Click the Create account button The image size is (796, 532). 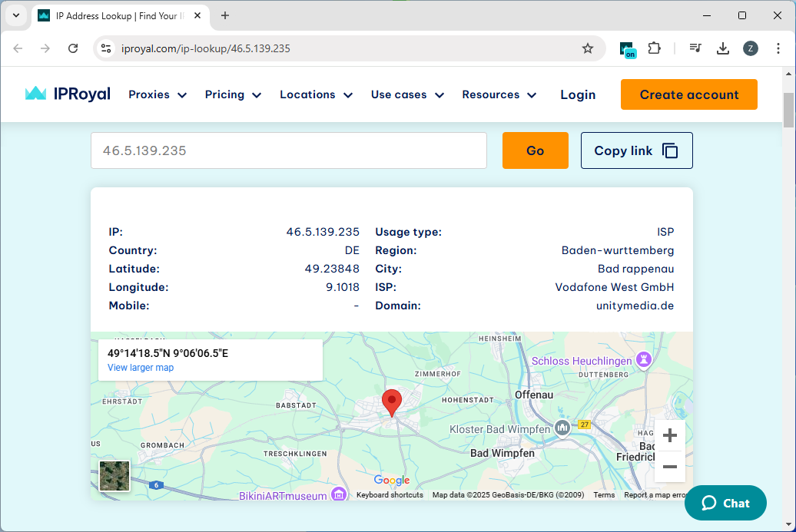[689, 94]
